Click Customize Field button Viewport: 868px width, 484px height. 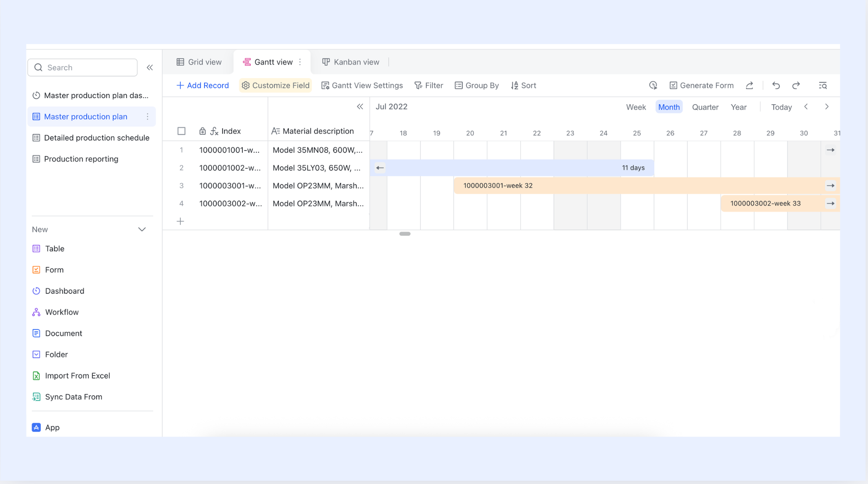pos(275,85)
